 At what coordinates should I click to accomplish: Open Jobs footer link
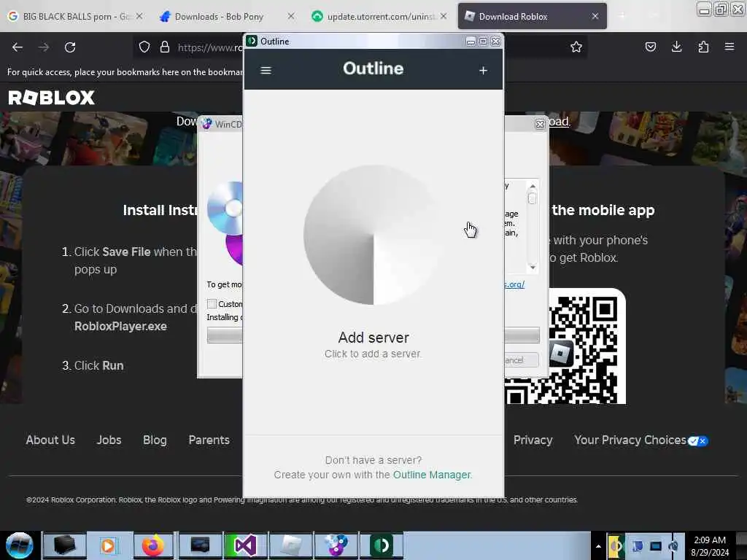[109, 440]
